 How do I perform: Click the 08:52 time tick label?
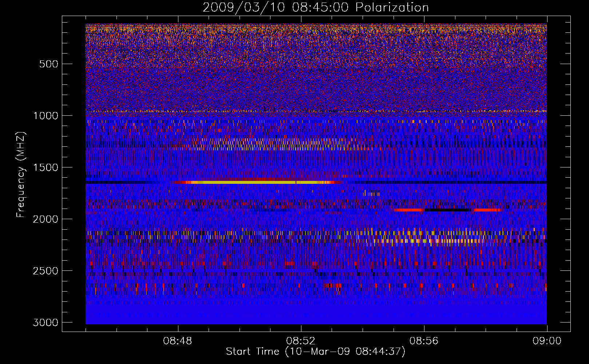[301, 341]
